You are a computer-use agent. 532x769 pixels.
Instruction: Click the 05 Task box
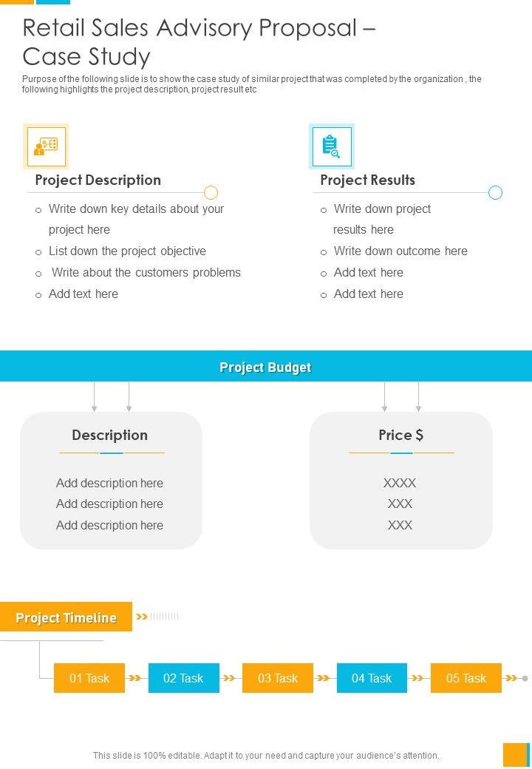466,678
